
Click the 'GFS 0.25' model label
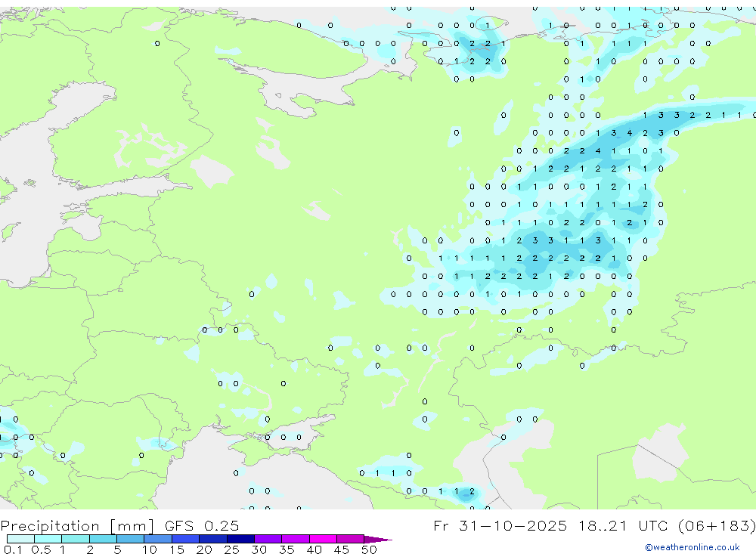pyautogui.click(x=202, y=525)
